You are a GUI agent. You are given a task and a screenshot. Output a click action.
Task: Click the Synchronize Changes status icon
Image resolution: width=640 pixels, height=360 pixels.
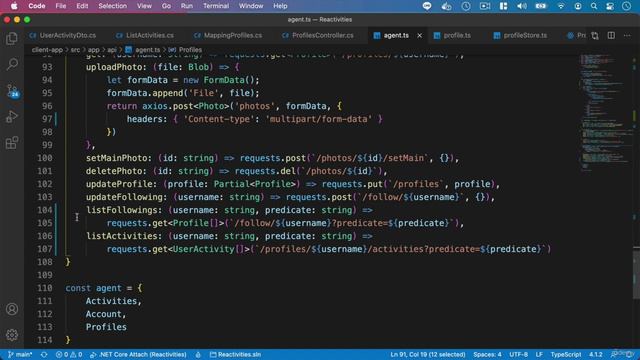tap(44, 354)
